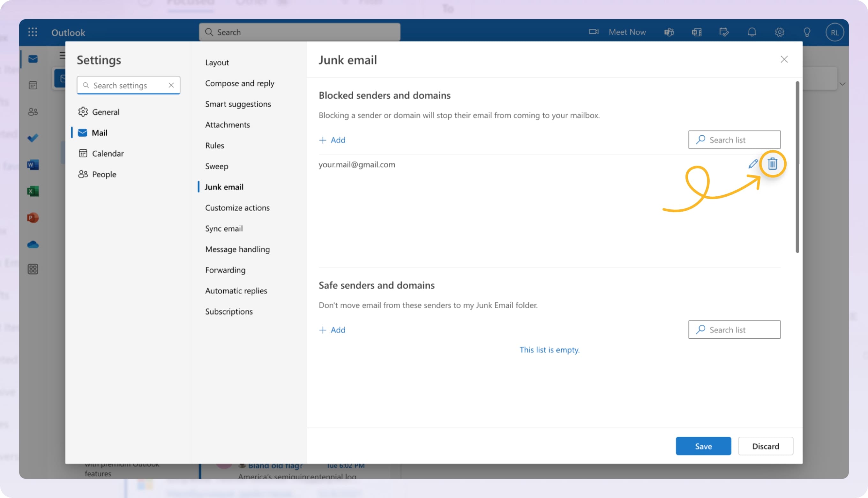Open Word from the left app rail
Screen dimensions: 868x498
click(33, 164)
